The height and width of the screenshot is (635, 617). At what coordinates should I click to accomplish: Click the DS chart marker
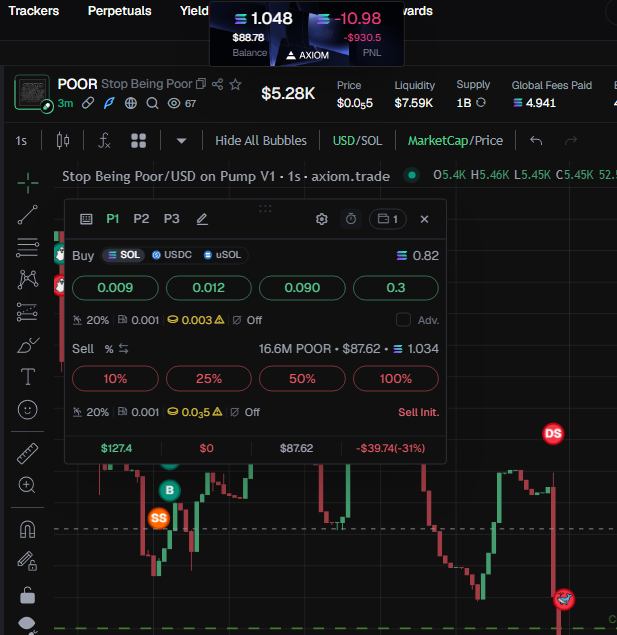coord(553,434)
